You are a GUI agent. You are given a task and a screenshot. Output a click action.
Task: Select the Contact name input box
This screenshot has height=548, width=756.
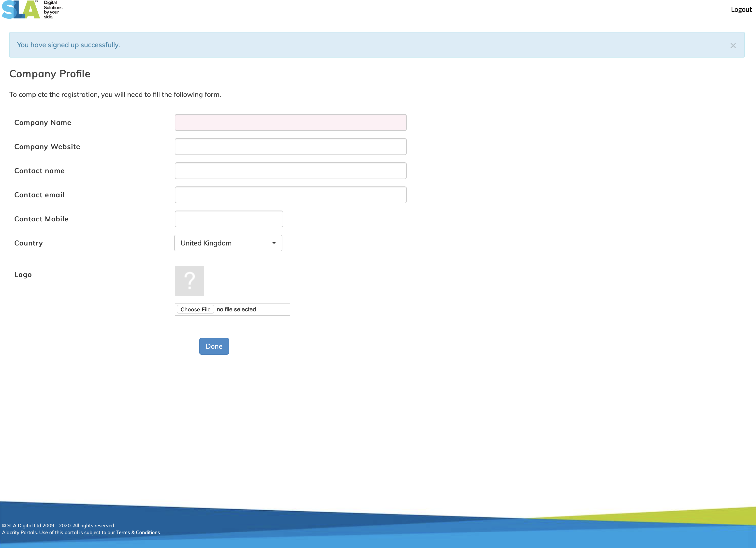pyautogui.click(x=290, y=171)
